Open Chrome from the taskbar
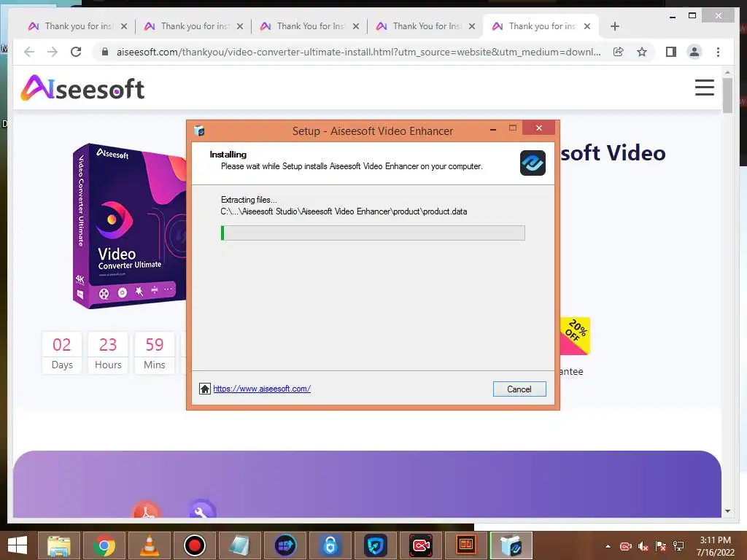This screenshot has width=747, height=560. pos(104,545)
